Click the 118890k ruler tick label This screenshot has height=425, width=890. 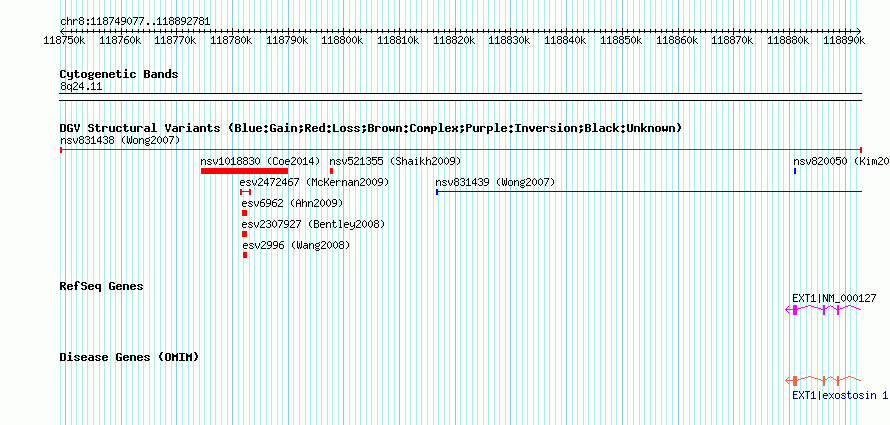(x=843, y=40)
